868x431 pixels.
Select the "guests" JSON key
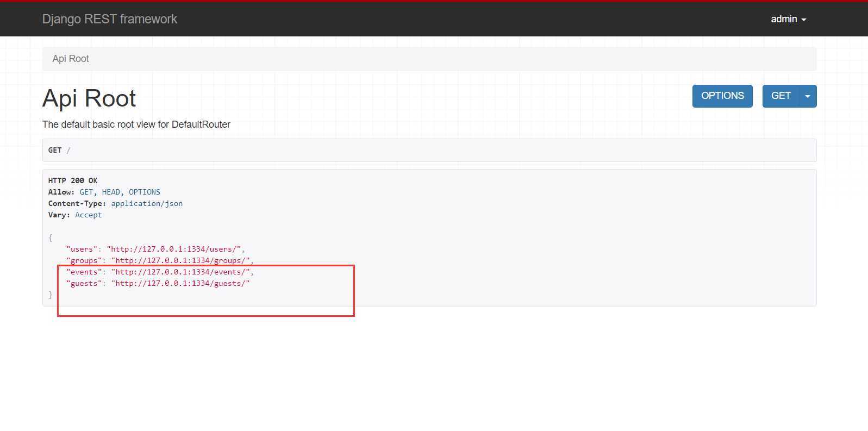tap(84, 283)
